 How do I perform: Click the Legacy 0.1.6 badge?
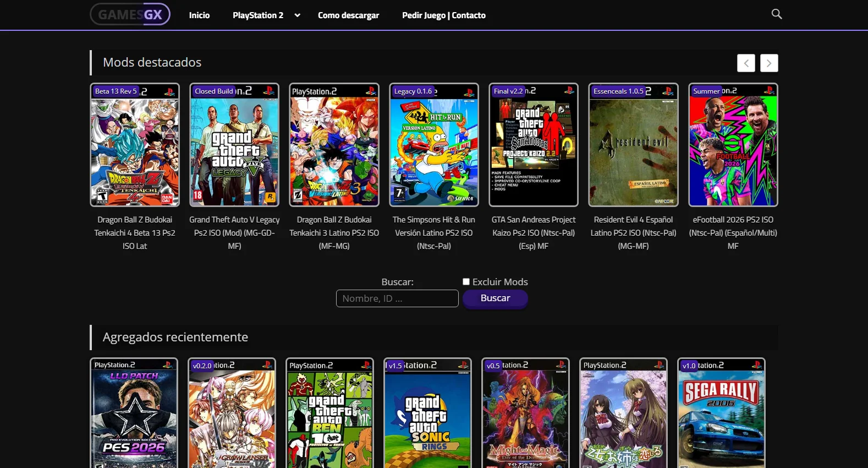[x=413, y=91]
